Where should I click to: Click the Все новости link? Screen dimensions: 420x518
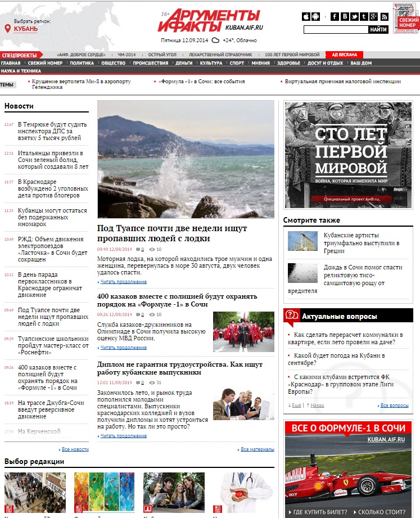pos(75,449)
